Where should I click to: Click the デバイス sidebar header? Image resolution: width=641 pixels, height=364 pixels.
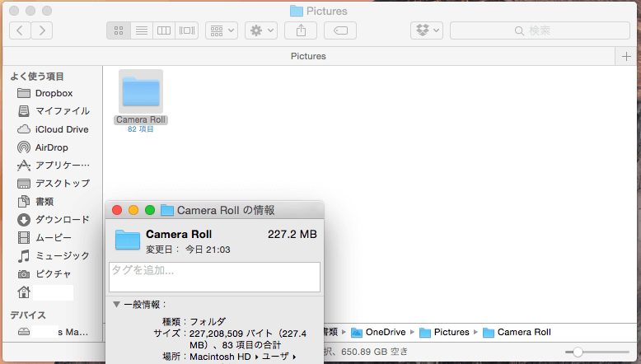28,315
